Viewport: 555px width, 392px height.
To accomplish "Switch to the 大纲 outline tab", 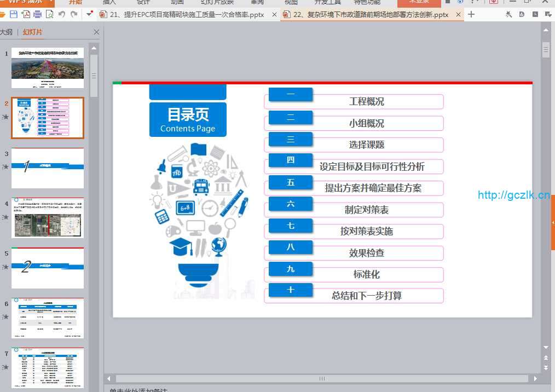I will (7, 32).
